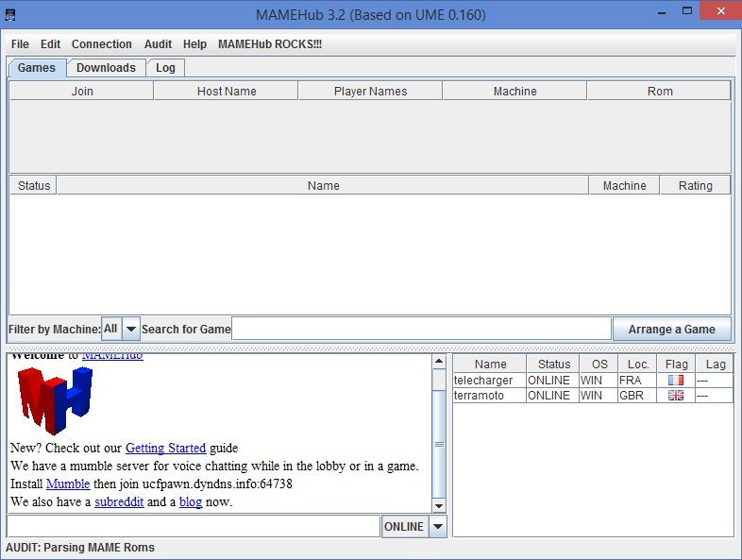Viewport: 742px width, 560px height.
Task: Click the MAMEHub link in welcome text
Action: (x=112, y=356)
